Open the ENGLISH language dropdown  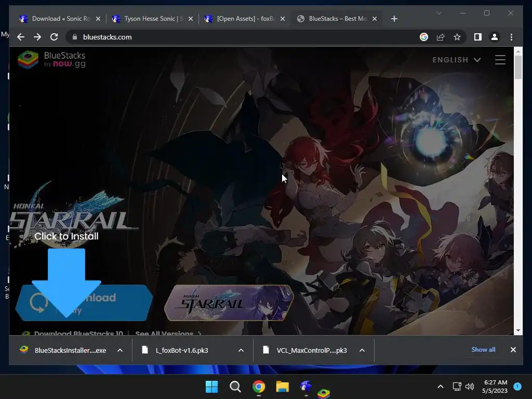(x=456, y=60)
